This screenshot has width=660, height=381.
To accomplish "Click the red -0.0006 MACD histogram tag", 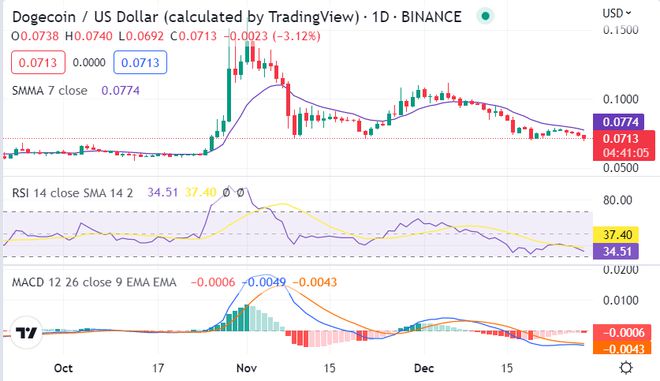I will 622,333.
